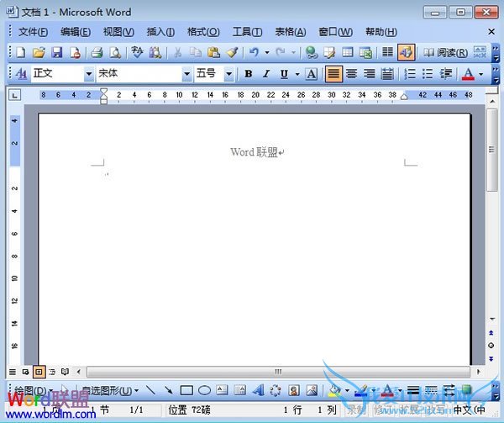Switch to Web Layout view button
This screenshot has height=423, width=504.
25,373
